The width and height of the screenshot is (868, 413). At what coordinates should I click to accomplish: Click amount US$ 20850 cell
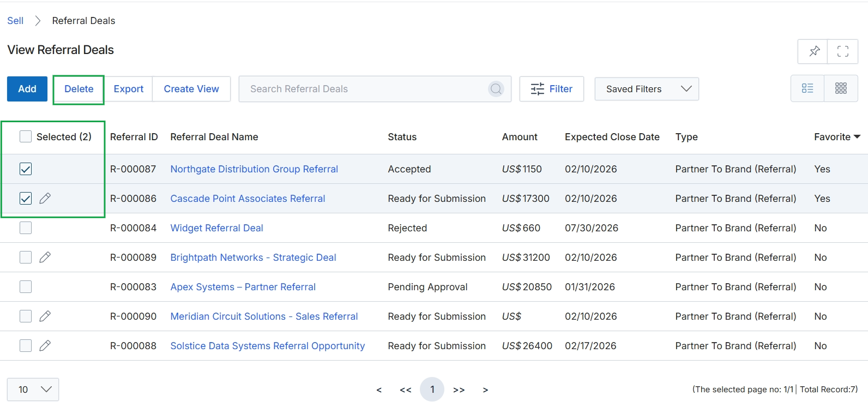pos(527,287)
